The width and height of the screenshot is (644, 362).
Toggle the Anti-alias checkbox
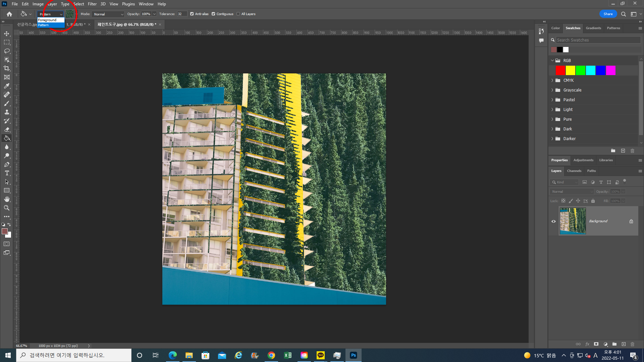[192, 14]
